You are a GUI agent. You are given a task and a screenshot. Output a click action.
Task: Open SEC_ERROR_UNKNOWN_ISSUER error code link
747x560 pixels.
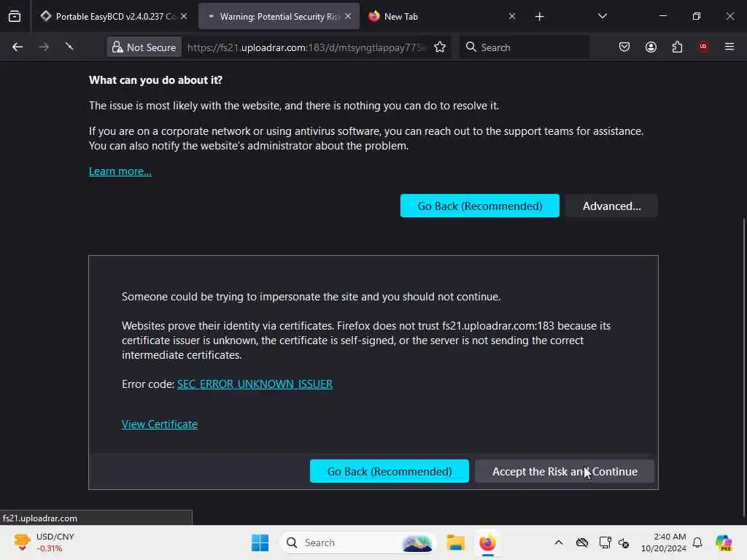255,384
